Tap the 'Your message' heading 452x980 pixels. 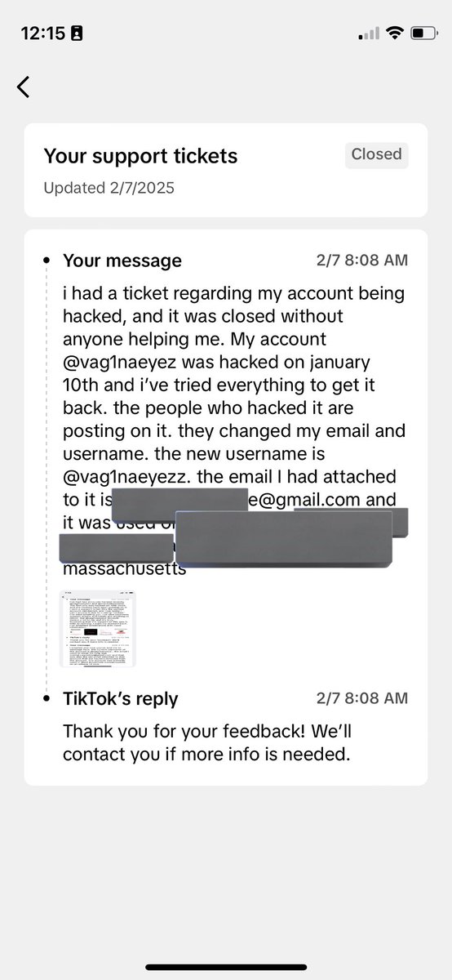pos(122,261)
